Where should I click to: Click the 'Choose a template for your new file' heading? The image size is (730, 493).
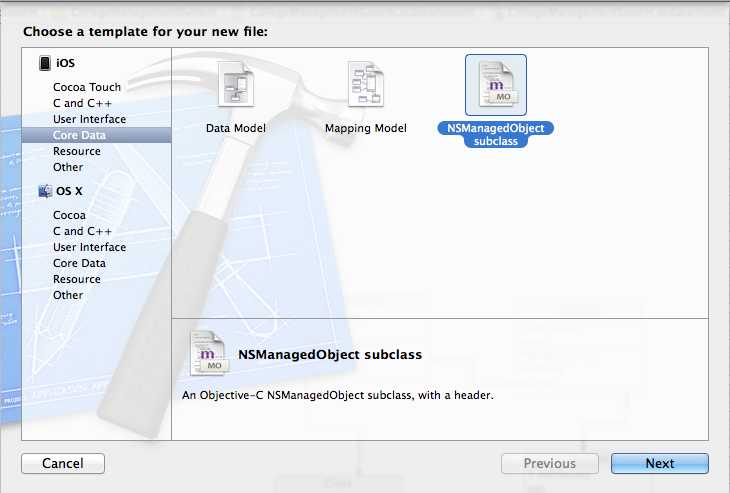(145, 32)
